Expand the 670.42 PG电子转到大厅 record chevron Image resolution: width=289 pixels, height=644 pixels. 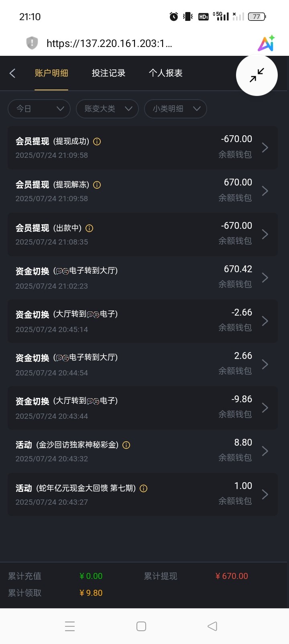(265, 277)
